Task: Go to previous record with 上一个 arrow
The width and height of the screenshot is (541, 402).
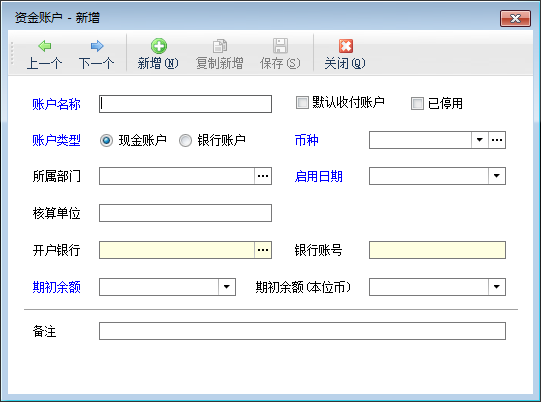Action: click(x=45, y=46)
